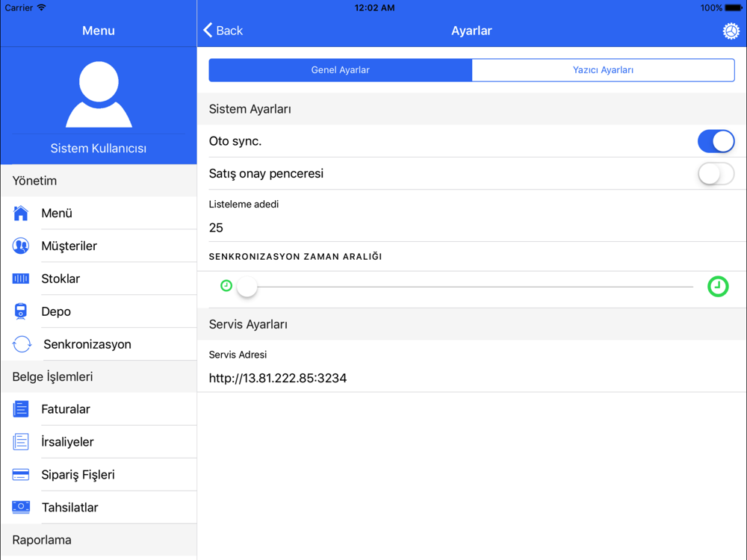Tap the Tahsilatlar money icon

(21, 507)
